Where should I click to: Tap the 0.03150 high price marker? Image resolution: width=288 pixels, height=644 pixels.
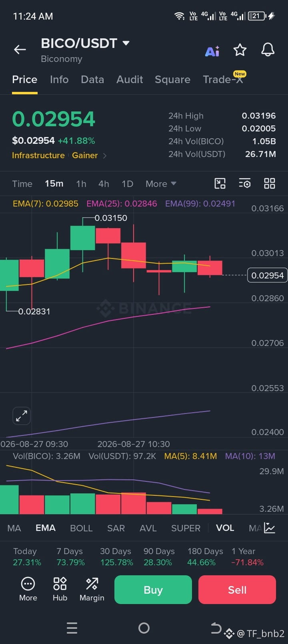[111, 218]
